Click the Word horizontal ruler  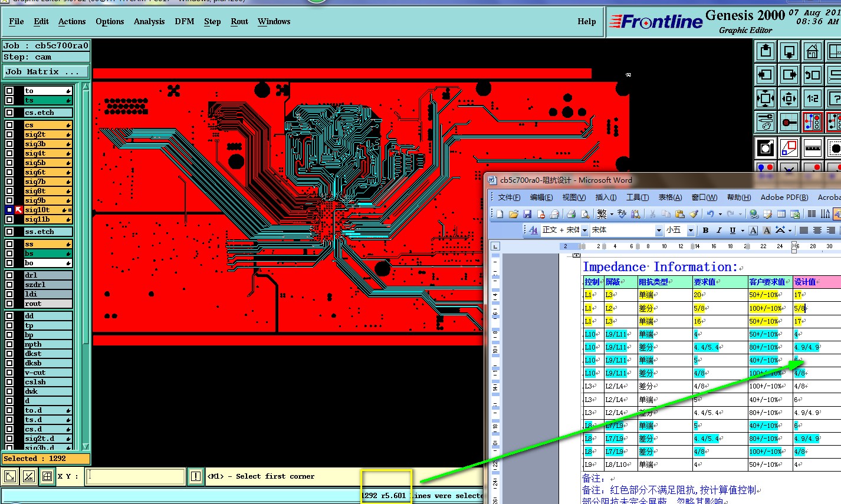coord(700,246)
